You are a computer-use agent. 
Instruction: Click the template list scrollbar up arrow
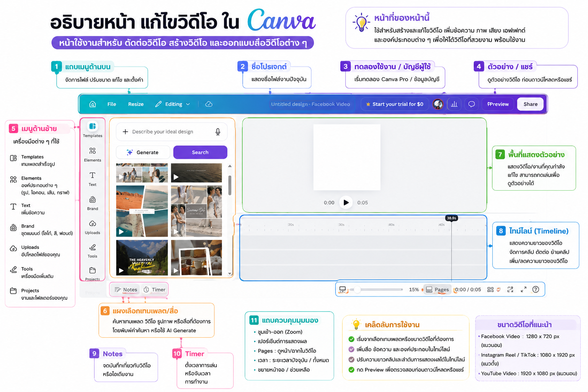click(x=230, y=166)
